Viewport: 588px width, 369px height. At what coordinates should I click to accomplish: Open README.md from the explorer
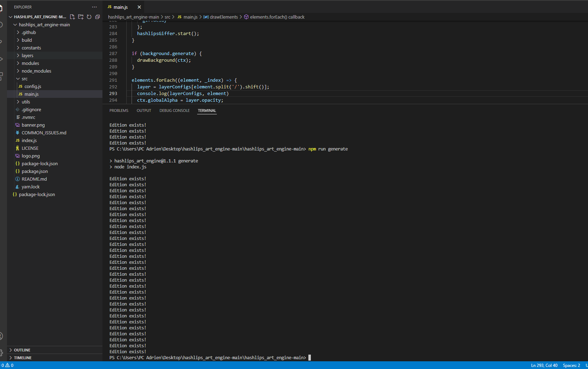tap(34, 179)
